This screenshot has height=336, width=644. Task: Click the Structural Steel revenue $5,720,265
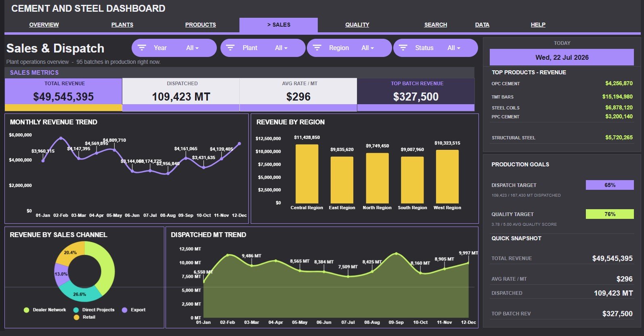(x=619, y=137)
